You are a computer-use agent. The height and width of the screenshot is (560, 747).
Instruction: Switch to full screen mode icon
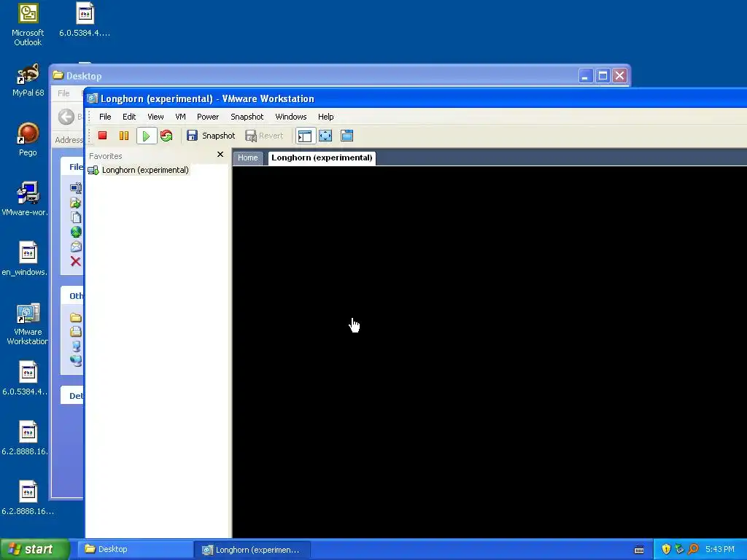(x=325, y=136)
